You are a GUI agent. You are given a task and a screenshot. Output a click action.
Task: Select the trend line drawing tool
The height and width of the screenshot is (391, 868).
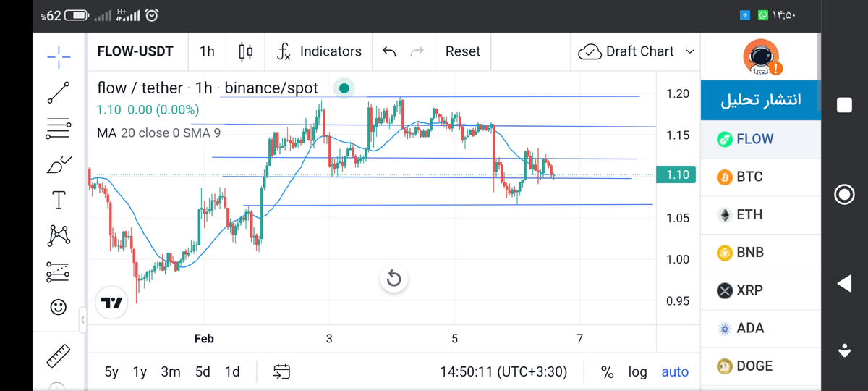59,92
